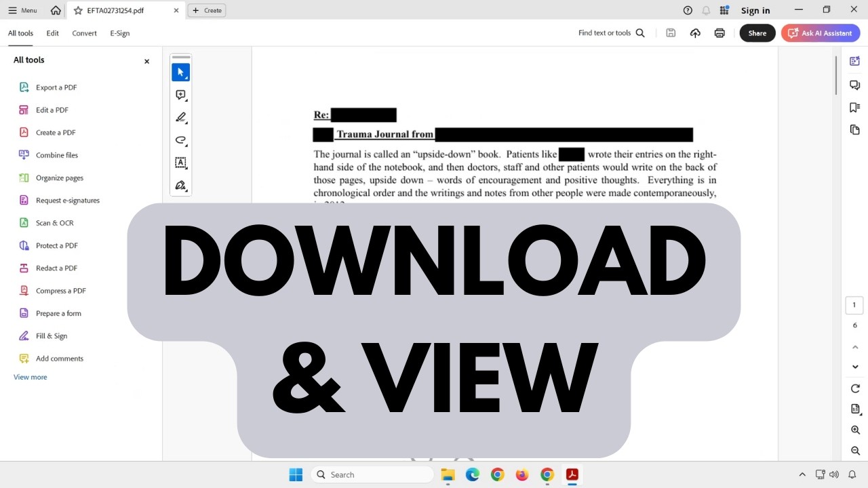Open Firefox from taskbar
This screenshot has width=868, height=488.
click(x=522, y=474)
